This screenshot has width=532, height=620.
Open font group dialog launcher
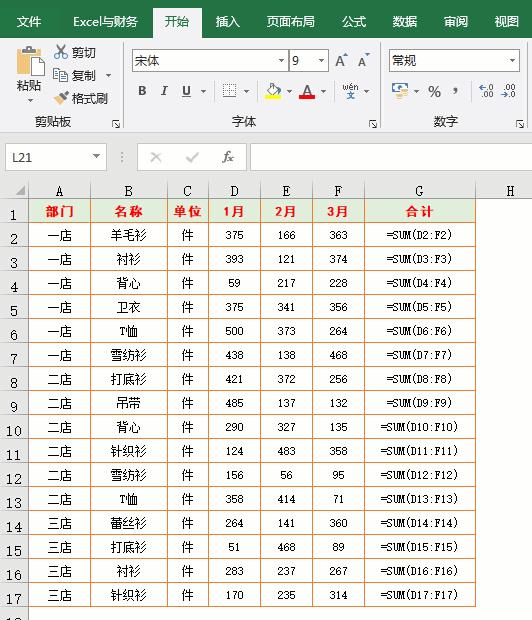pyautogui.click(x=373, y=124)
